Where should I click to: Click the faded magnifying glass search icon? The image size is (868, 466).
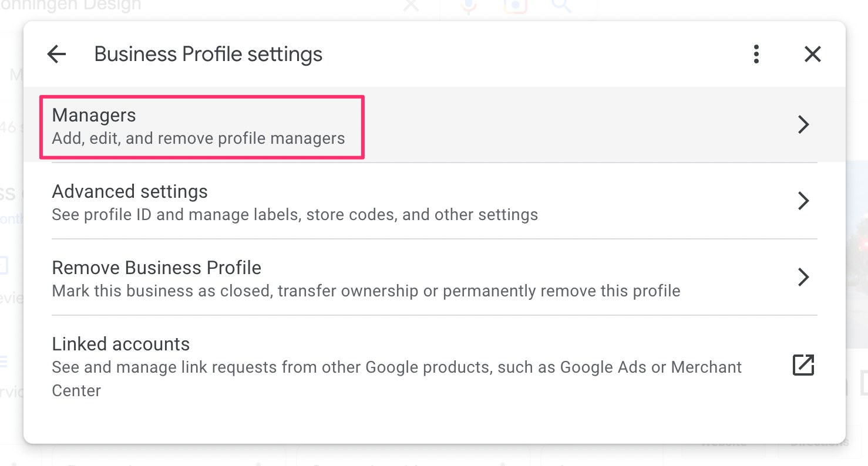click(561, 6)
